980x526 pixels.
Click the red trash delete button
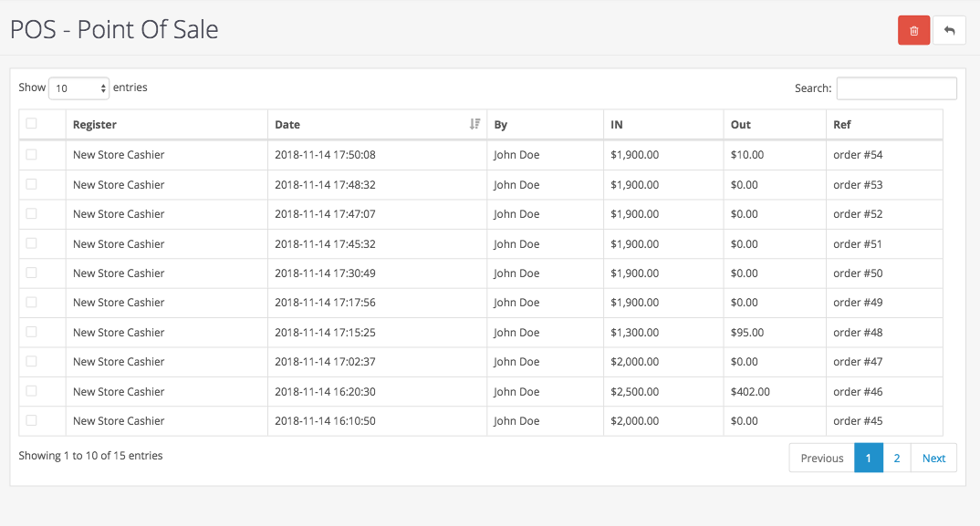(913, 30)
